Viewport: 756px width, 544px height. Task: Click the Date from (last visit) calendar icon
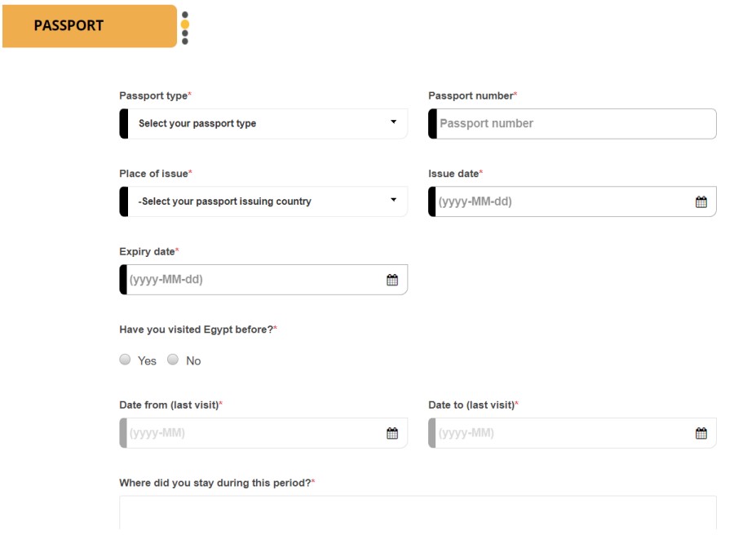(x=392, y=433)
